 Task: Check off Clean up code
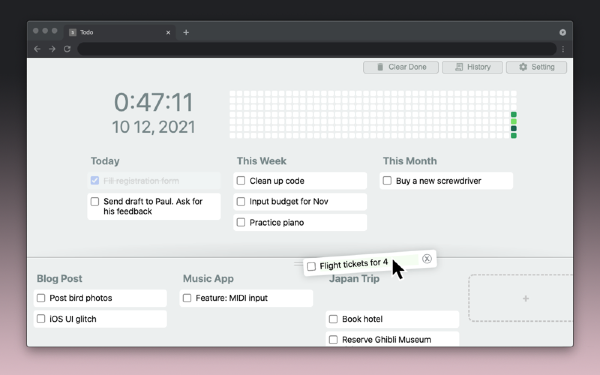(x=241, y=181)
